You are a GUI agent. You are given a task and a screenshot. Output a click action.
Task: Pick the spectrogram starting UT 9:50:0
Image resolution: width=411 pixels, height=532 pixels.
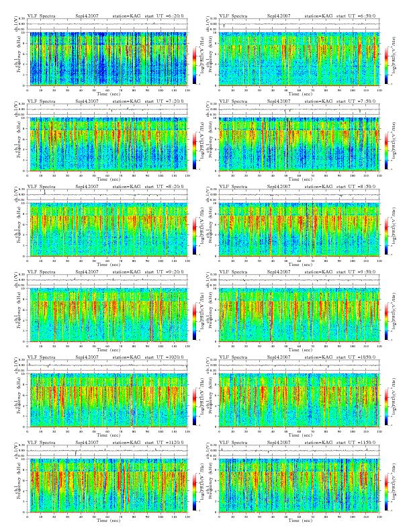[299, 315]
